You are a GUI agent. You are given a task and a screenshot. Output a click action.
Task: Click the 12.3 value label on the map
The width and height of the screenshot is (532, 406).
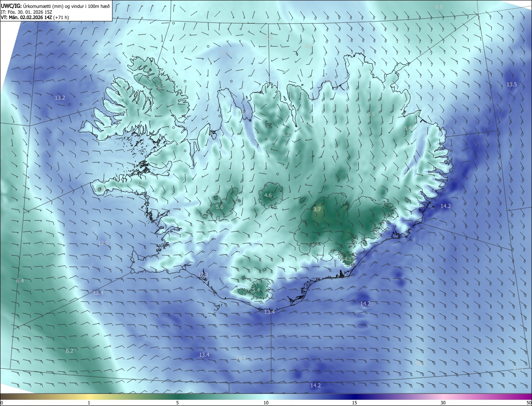point(203,275)
